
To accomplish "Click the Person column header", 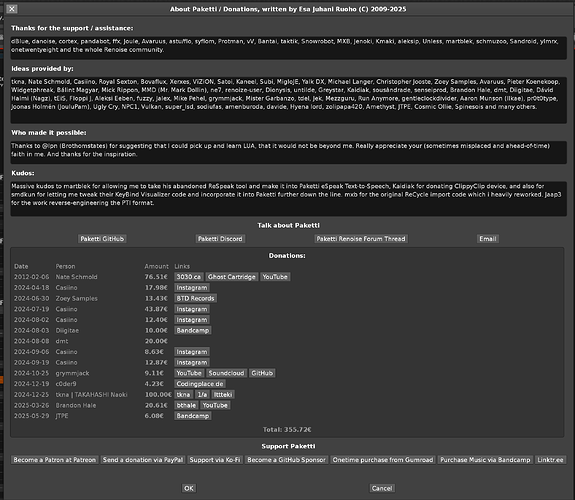I will 65,266.
